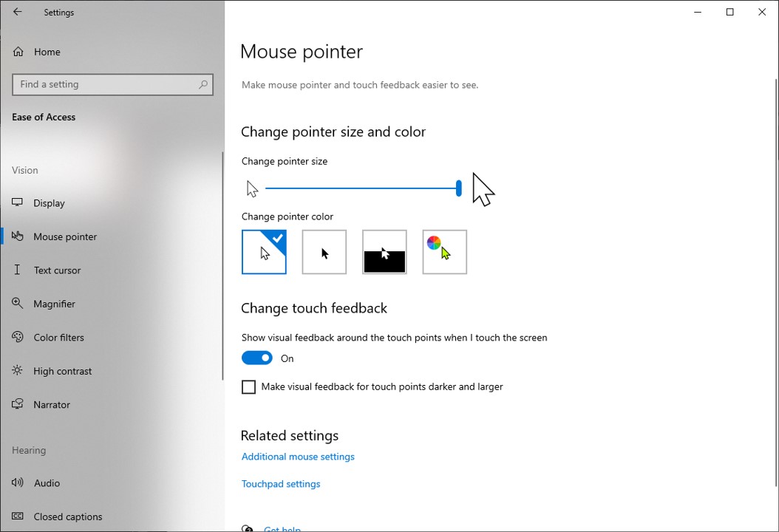The height and width of the screenshot is (532, 779).
Task: Turn off the touch visual feedback toggle
Action: [x=257, y=358]
